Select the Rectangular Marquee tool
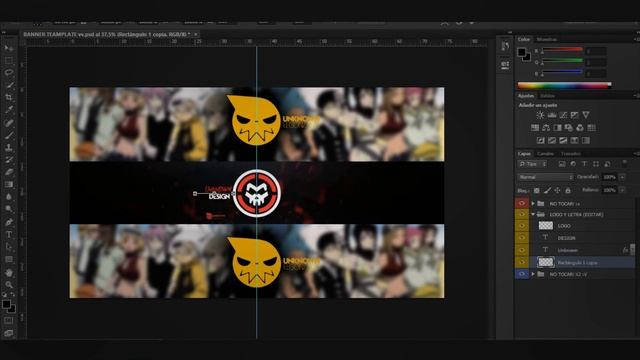 coord(9,61)
